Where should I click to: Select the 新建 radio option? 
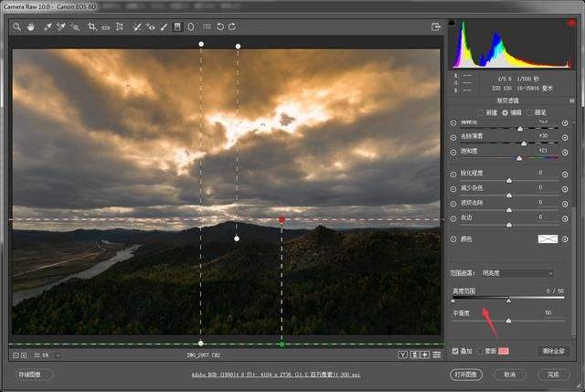(x=480, y=112)
